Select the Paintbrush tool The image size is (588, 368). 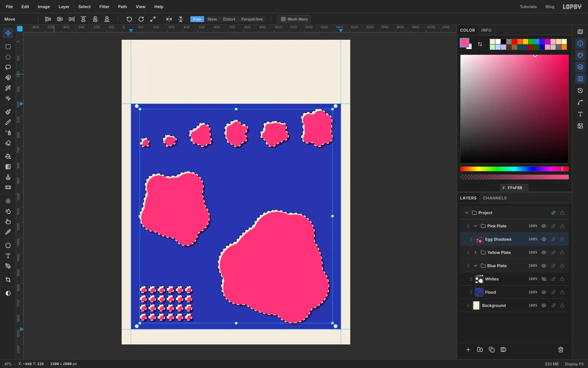pyautogui.click(x=8, y=112)
